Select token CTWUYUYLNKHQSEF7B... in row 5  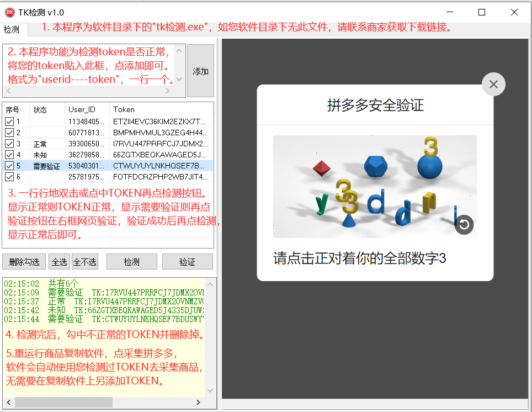pos(158,166)
